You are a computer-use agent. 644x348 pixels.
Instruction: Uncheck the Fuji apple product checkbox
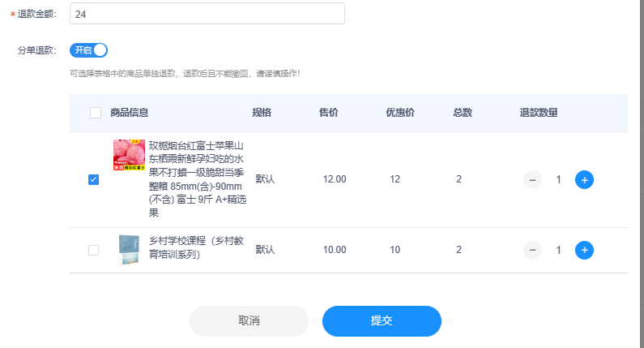click(x=93, y=179)
